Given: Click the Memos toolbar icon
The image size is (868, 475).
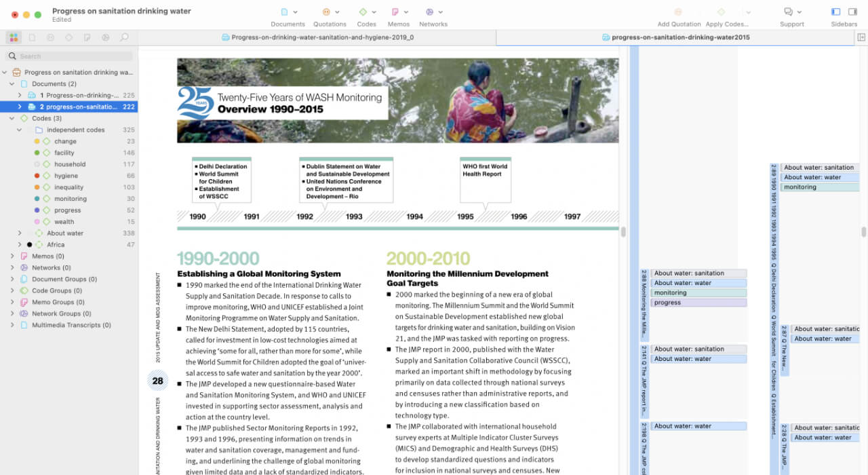Looking at the screenshot, I should (x=395, y=12).
